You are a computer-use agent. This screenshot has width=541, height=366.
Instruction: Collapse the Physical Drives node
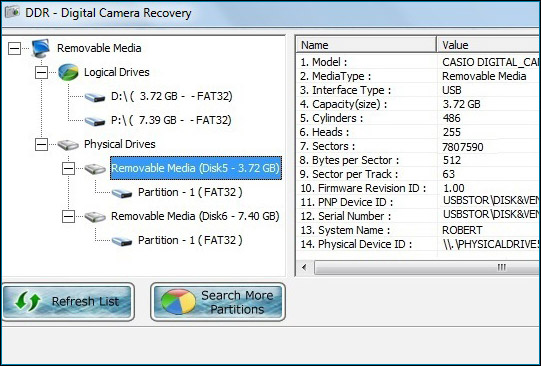[41, 145]
